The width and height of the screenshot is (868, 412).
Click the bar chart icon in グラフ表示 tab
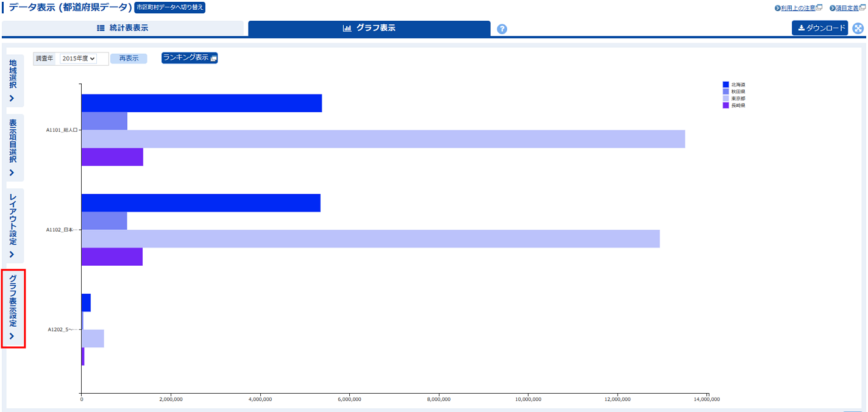click(347, 28)
